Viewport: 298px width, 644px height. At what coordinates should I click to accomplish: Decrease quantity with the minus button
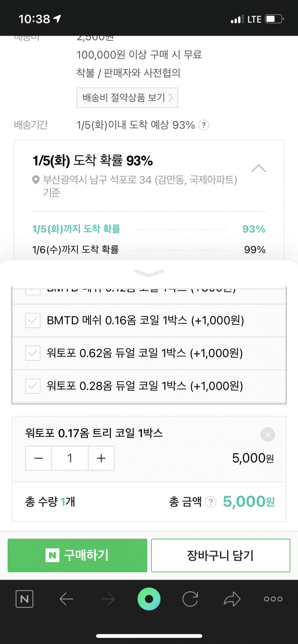click(39, 458)
